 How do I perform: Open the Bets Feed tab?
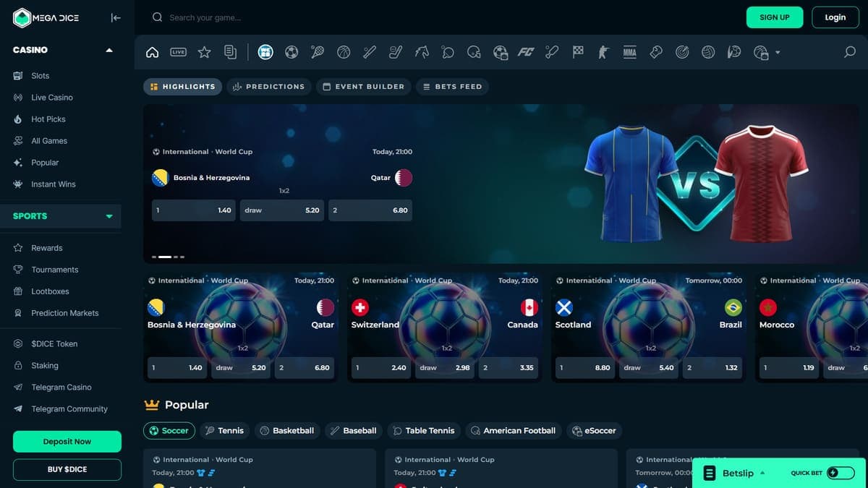coord(452,87)
